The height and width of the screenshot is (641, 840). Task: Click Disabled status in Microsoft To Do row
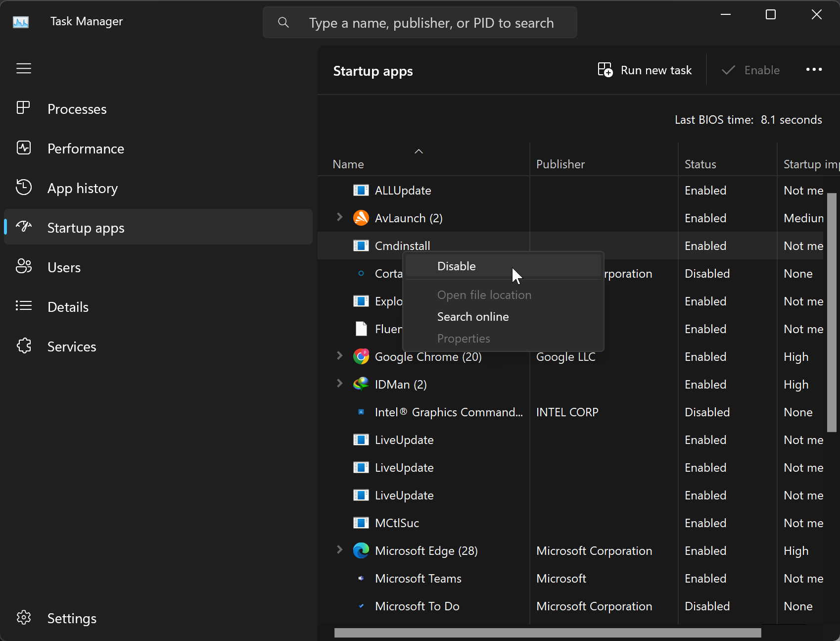click(707, 606)
